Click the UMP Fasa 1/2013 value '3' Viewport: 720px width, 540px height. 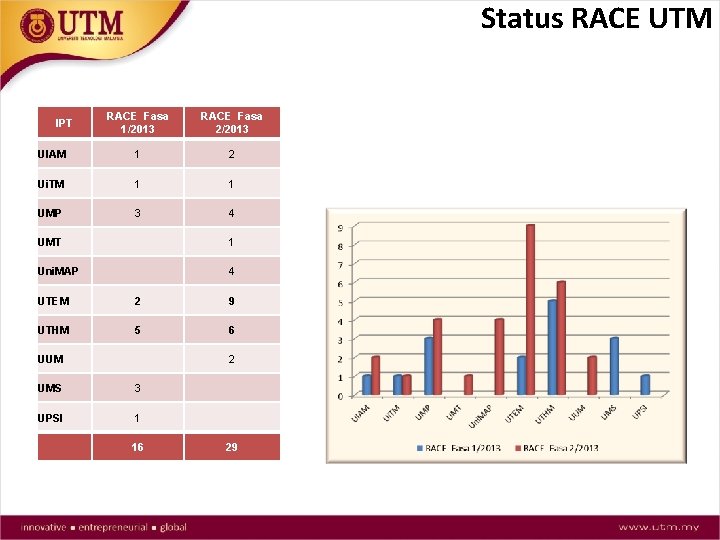point(137,213)
